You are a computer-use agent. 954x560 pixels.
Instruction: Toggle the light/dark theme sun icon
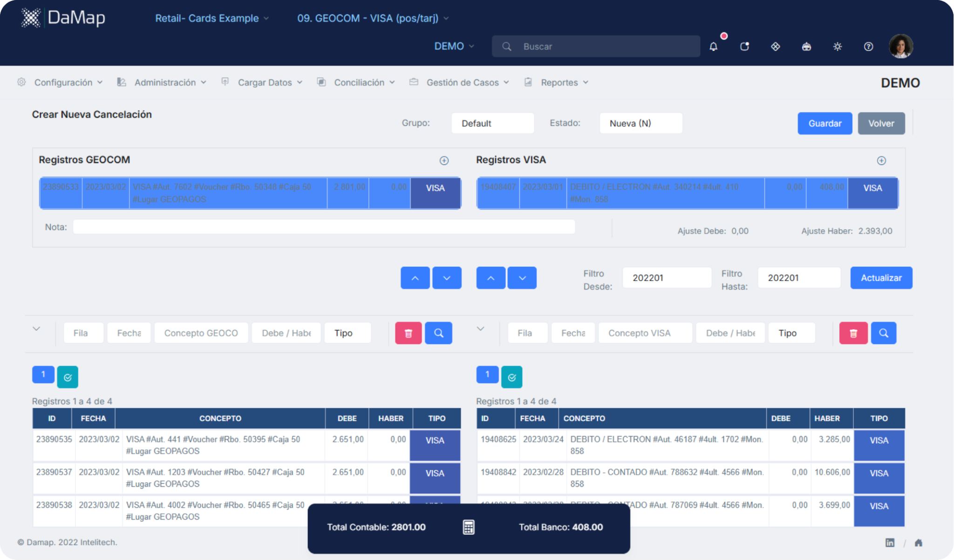pyautogui.click(x=837, y=47)
